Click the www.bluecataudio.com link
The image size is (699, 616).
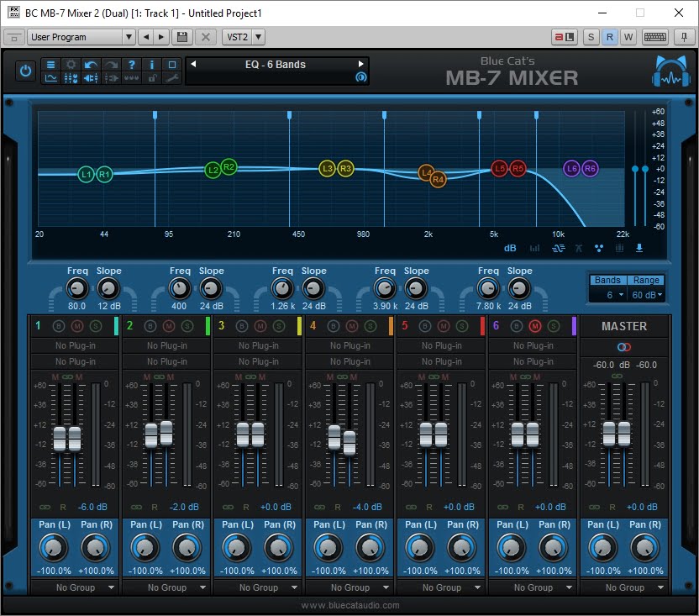coord(350,605)
